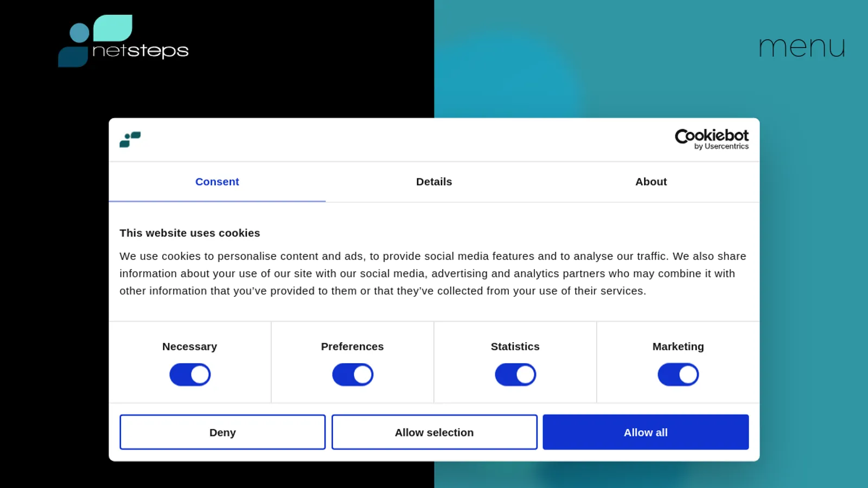Screen dimensions: 868x488
Task: Disable the Statistics cookies switch
Action: pyautogui.click(x=515, y=375)
